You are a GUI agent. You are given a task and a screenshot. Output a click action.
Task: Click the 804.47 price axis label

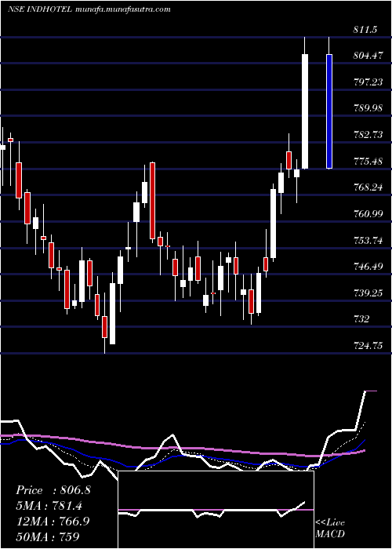tap(368, 56)
